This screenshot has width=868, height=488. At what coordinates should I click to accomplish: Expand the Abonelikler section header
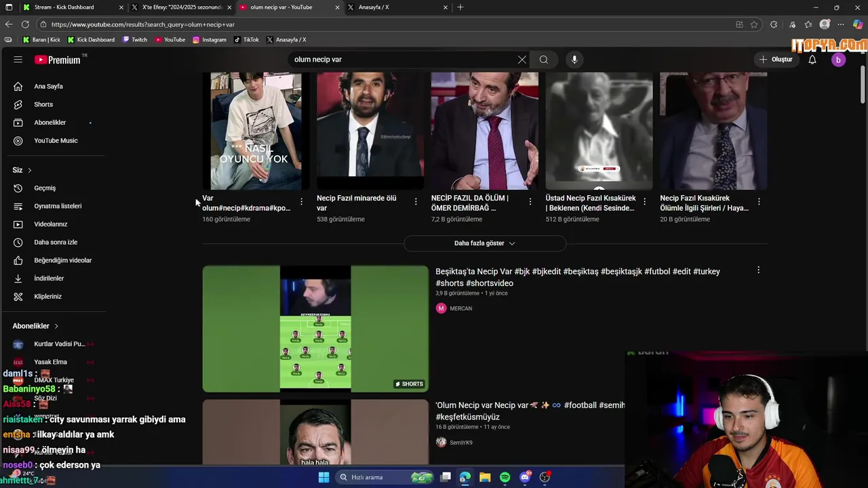(35, 326)
